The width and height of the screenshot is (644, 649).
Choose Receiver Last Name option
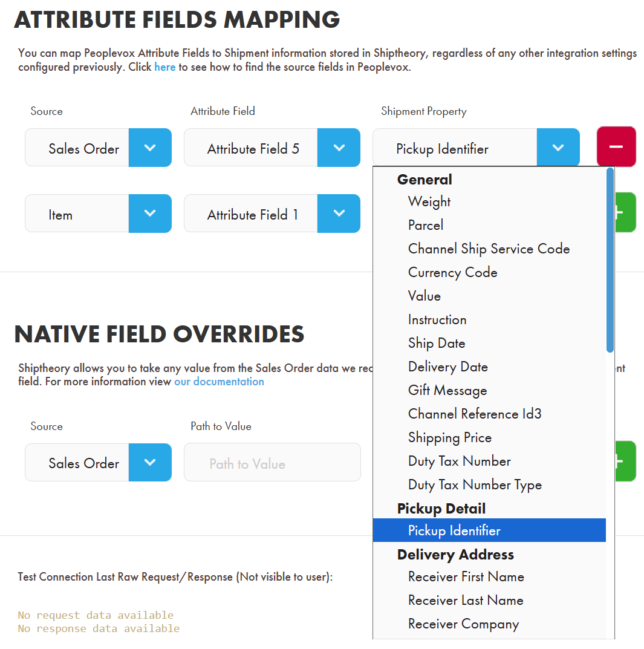[489, 600]
